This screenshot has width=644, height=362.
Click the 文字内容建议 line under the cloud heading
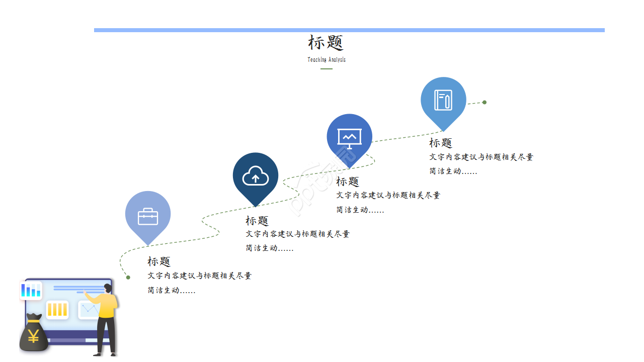point(297,234)
